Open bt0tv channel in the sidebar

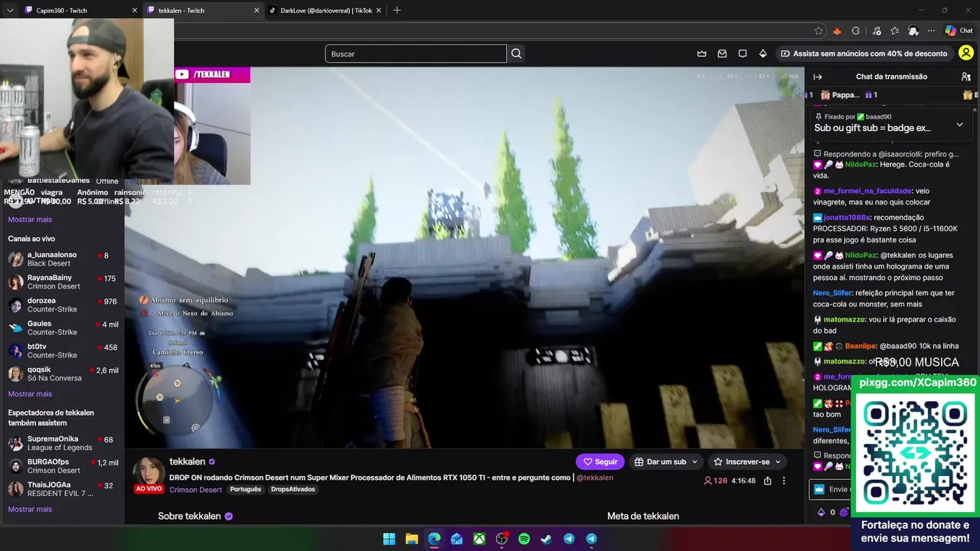[x=63, y=350]
